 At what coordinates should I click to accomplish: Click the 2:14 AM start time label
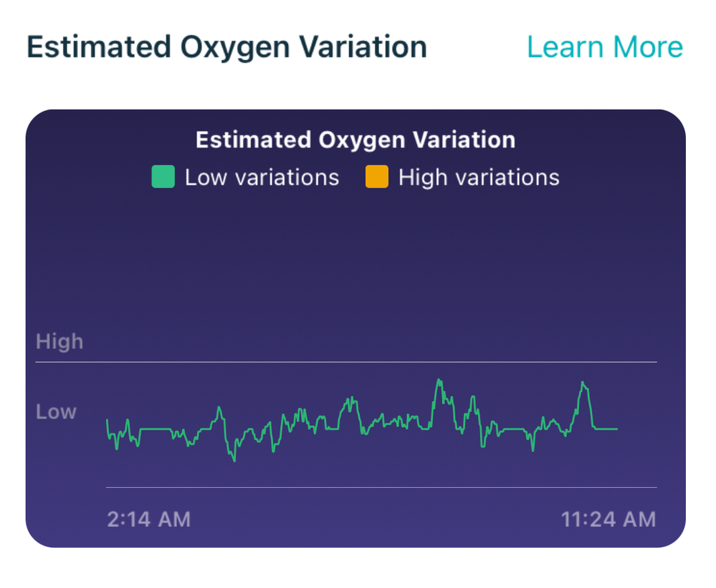tap(149, 519)
